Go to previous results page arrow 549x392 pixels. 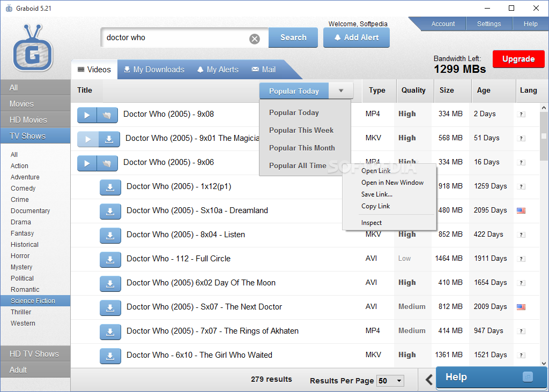[x=429, y=379]
